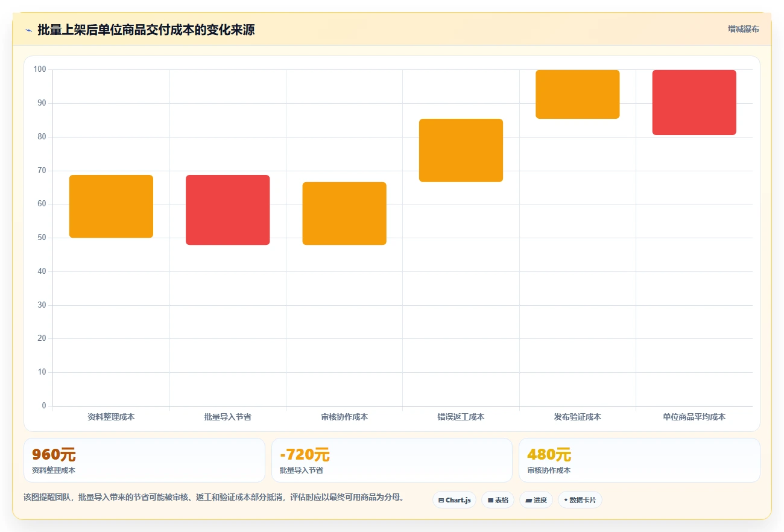The image size is (784, 532).
Task: Click the x-axis label 发布验证成本
Action: click(578, 417)
